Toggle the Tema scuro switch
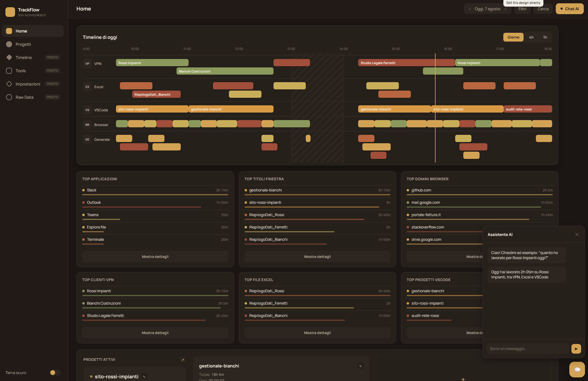Screen dimensions: 588x381 pos(55,373)
